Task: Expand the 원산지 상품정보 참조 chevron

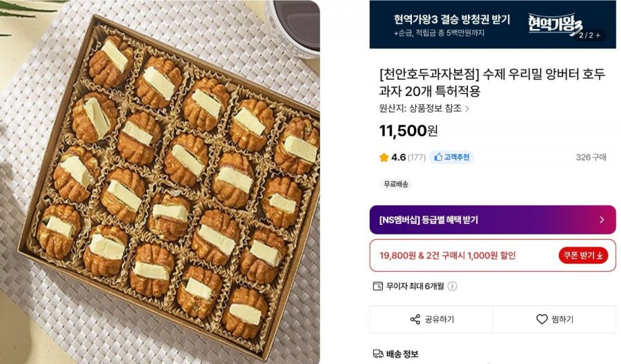Action: (x=467, y=108)
